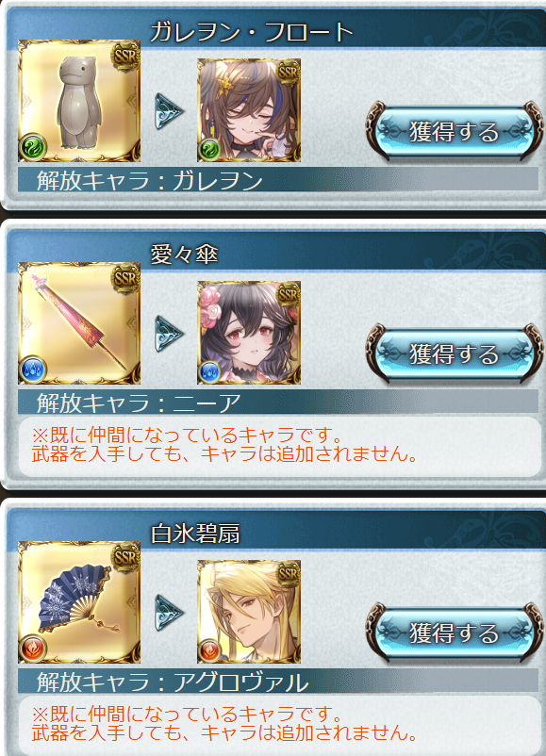Click the ニーア character portrait

[249, 333]
